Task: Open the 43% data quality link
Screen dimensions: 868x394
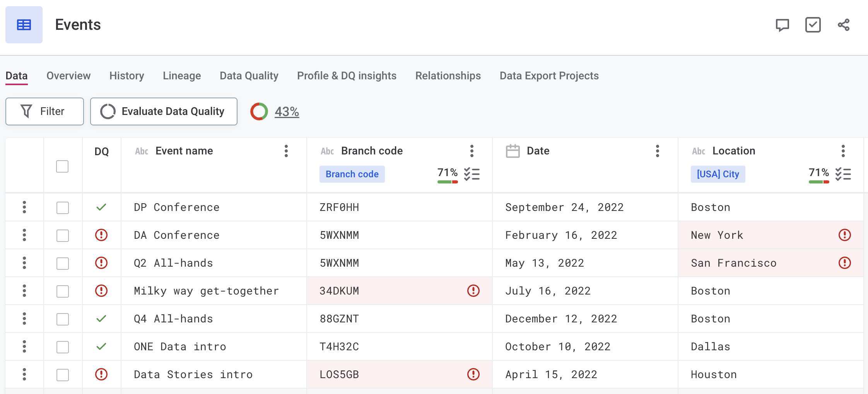Action: tap(286, 111)
